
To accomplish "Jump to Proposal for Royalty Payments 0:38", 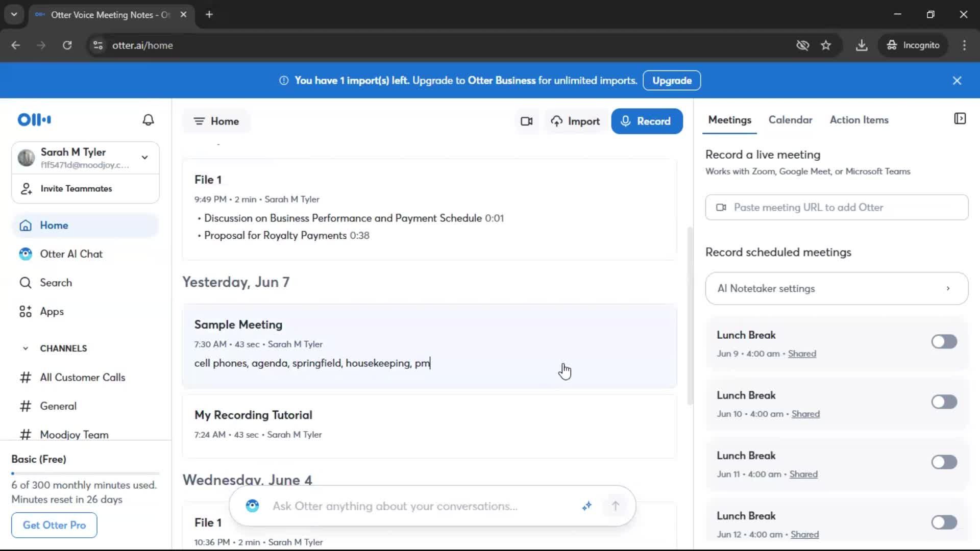I will (x=286, y=236).
